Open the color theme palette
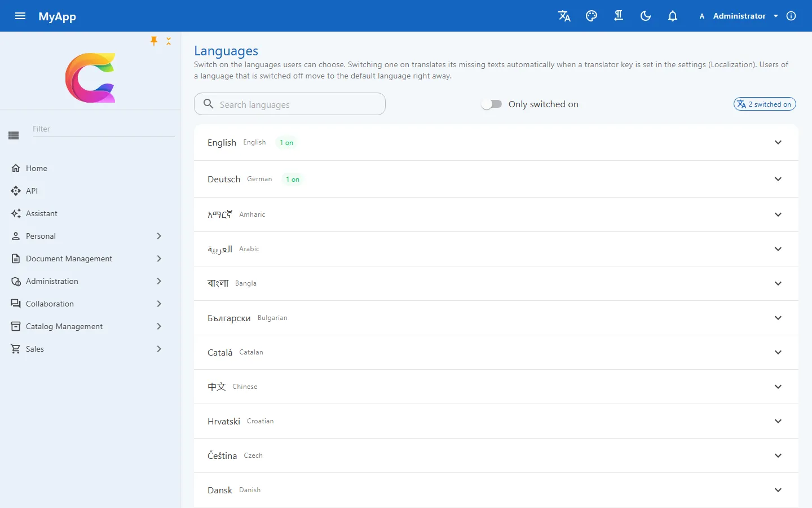 tap(592, 16)
